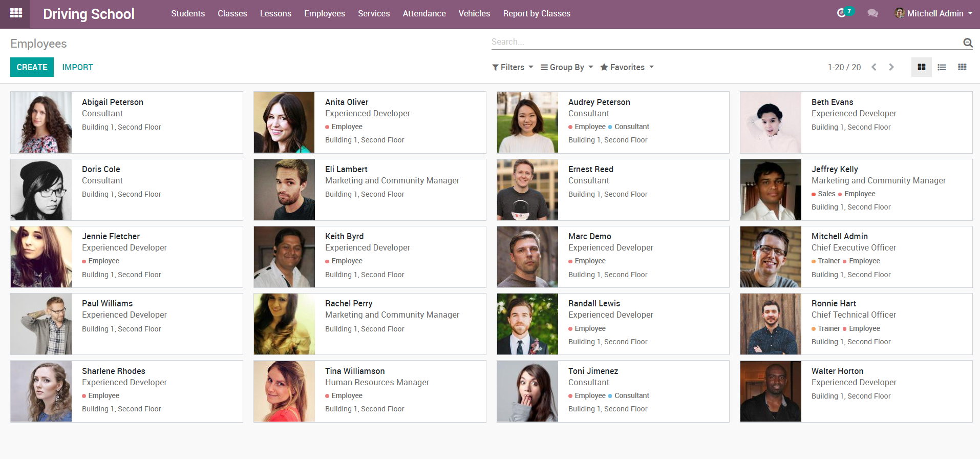Go to previous page arrow
Screen dimensions: 980x459
(874, 67)
